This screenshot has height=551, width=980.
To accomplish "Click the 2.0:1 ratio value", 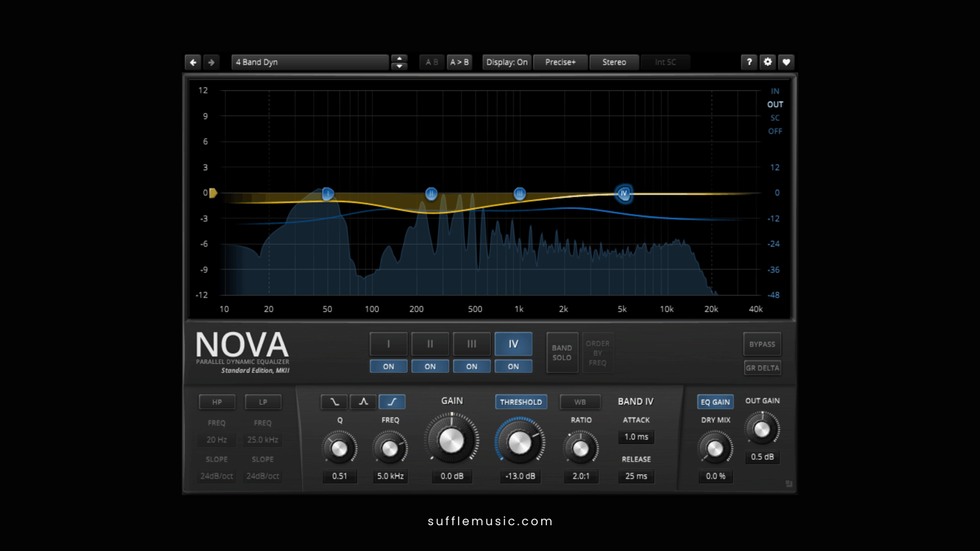I will click(x=581, y=476).
